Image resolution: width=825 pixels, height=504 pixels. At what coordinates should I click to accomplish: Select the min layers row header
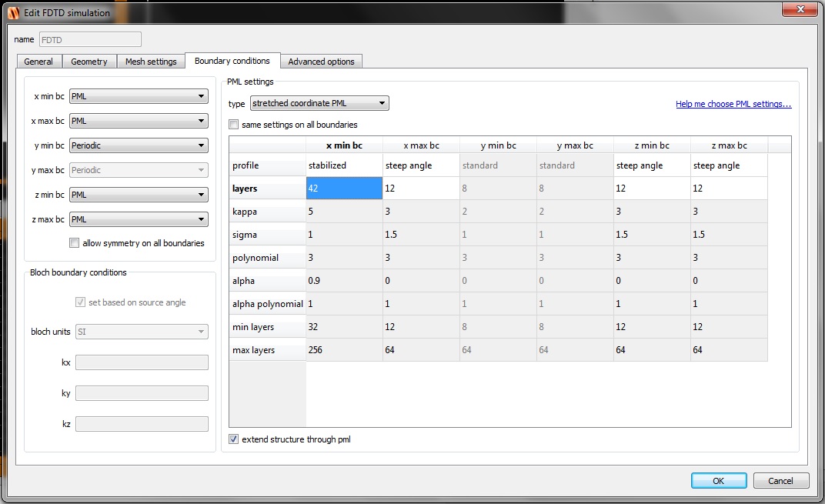tap(267, 327)
